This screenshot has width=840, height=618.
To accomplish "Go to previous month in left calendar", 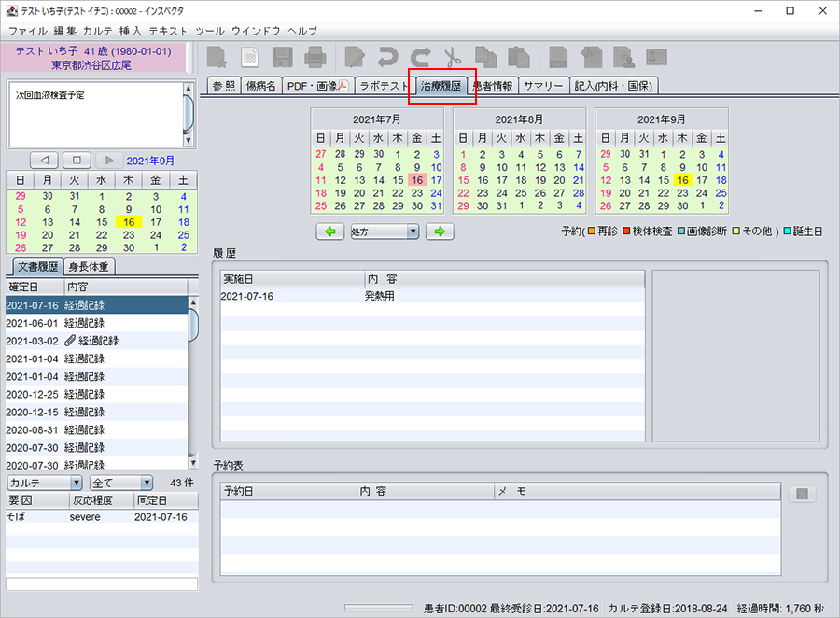I will coord(44,161).
